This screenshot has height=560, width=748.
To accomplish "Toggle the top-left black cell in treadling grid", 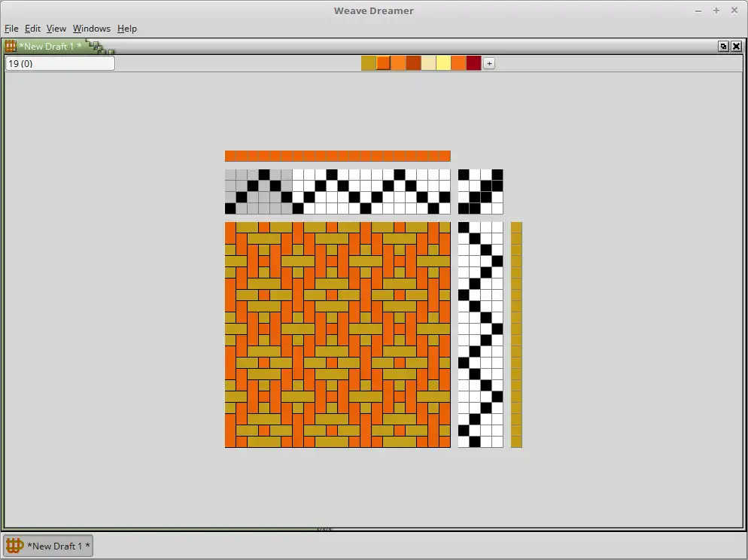I will pyautogui.click(x=464, y=227).
